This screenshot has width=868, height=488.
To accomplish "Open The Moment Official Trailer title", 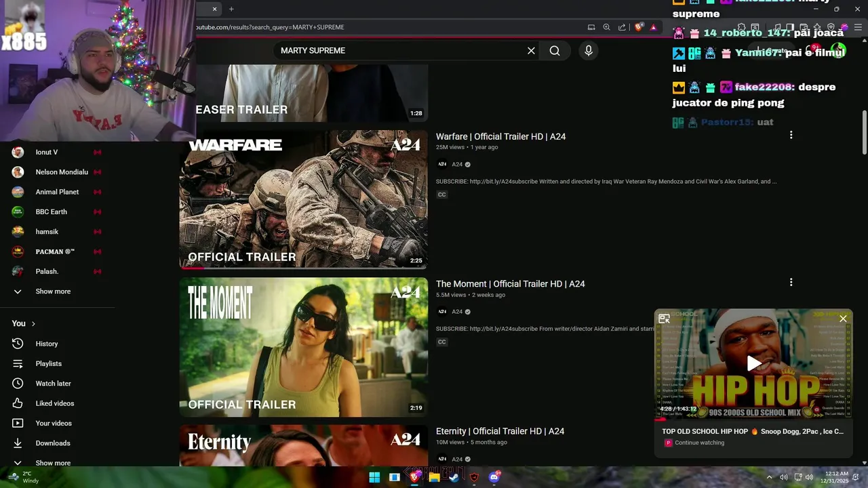I will tap(510, 284).
